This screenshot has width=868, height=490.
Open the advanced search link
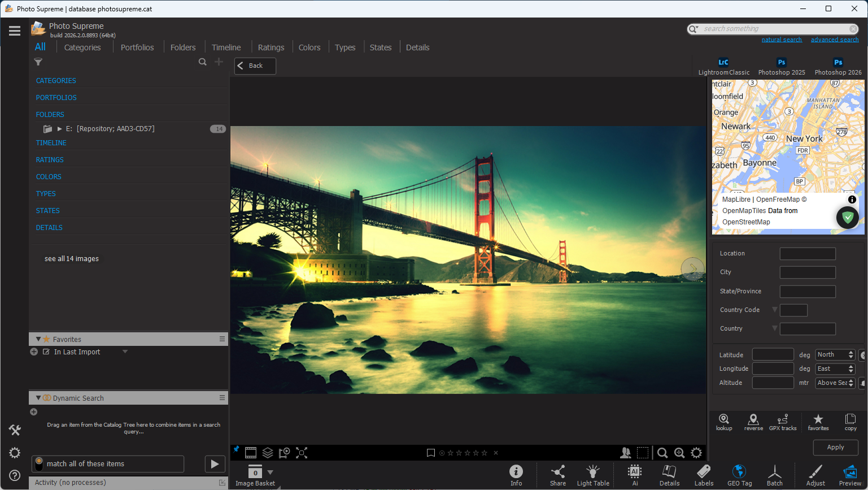[834, 40]
